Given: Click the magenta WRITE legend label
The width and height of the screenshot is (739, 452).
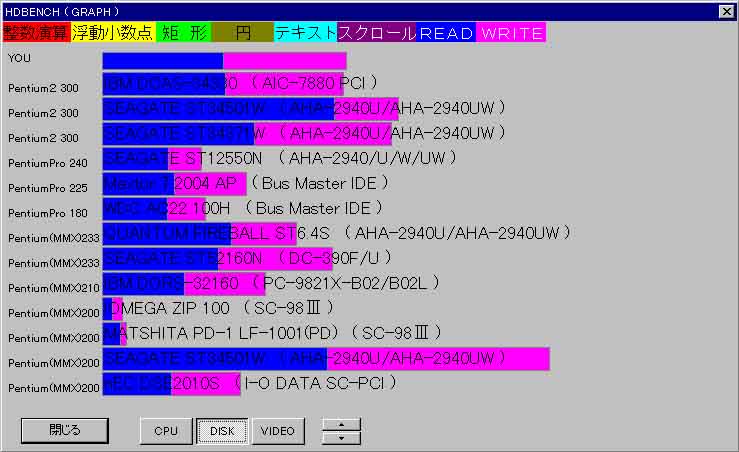Looking at the screenshot, I should tap(511, 33).
